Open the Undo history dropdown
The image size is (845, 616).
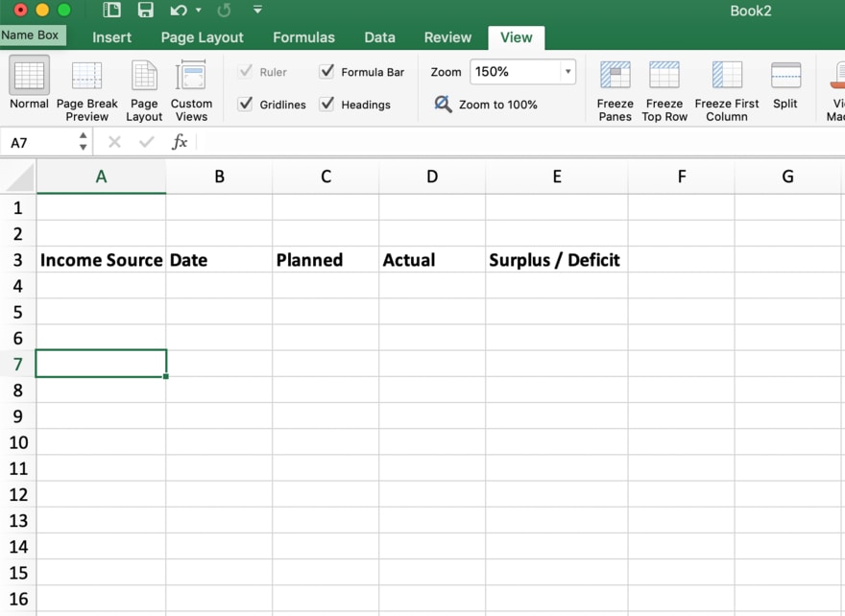[x=199, y=11]
